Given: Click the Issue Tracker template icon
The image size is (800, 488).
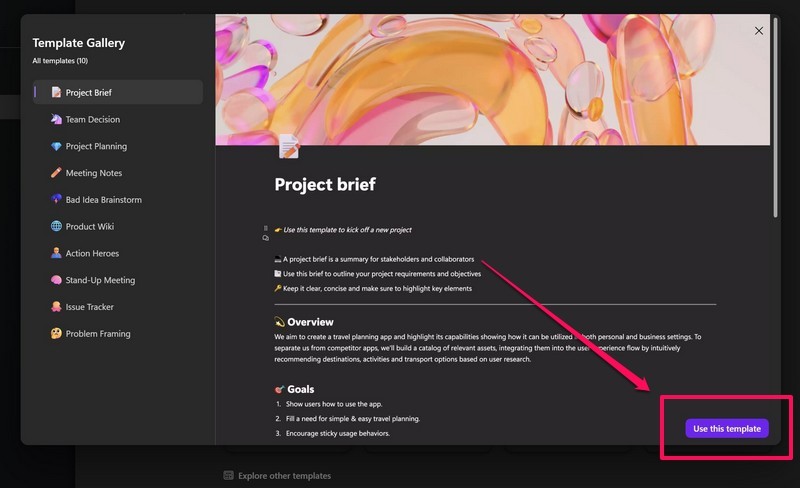Looking at the screenshot, I should 56,307.
